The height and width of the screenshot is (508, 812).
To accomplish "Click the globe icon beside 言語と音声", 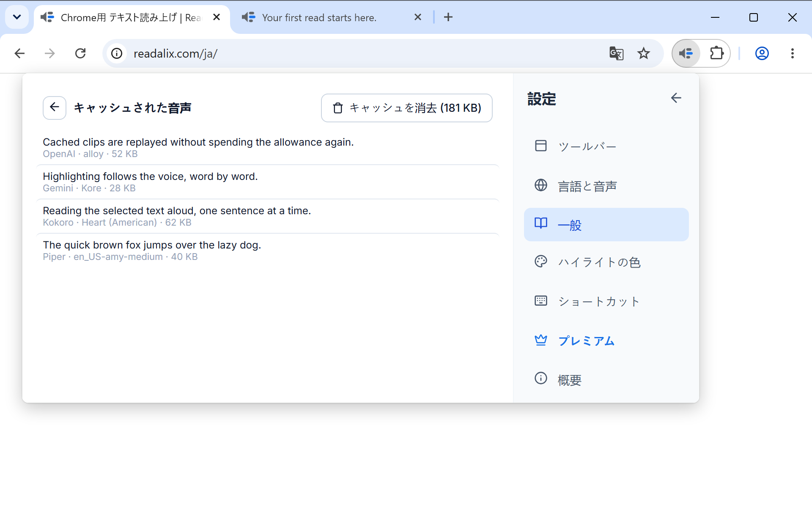I will click(540, 185).
